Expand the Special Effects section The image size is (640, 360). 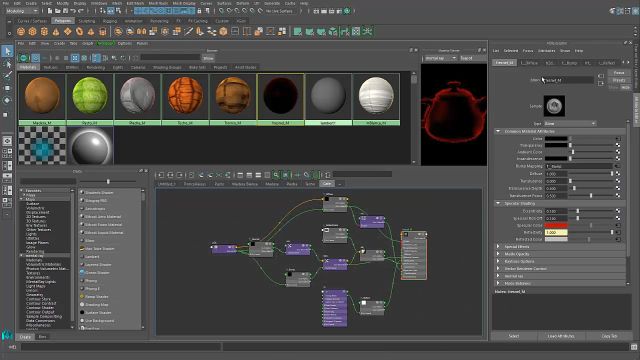[x=498, y=247]
